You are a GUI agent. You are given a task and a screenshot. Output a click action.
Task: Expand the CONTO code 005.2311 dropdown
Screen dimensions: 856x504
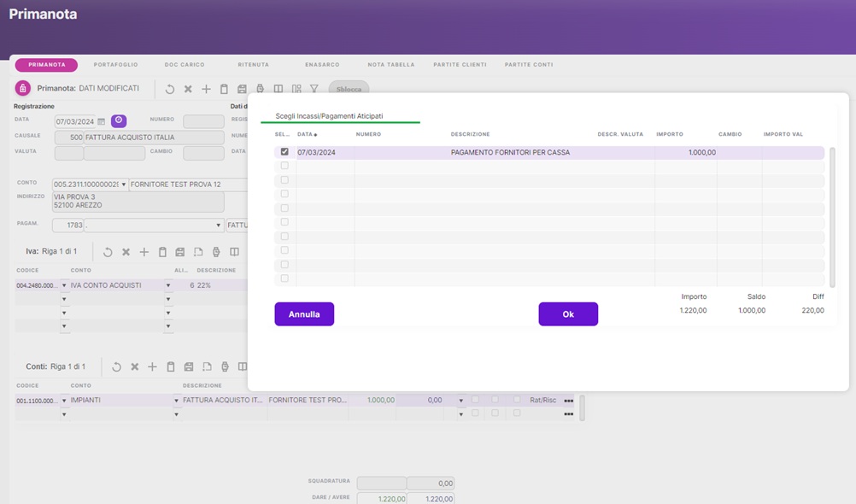coord(123,185)
